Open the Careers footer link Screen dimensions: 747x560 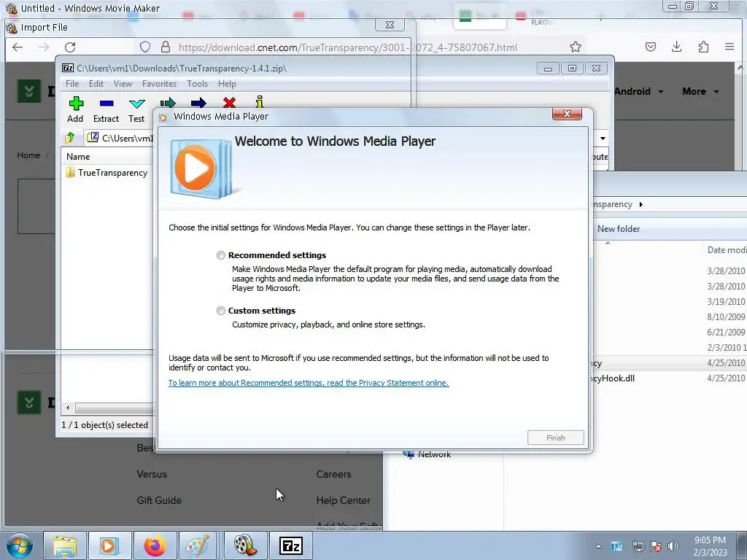pyautogui.click(x=333, y=474)
